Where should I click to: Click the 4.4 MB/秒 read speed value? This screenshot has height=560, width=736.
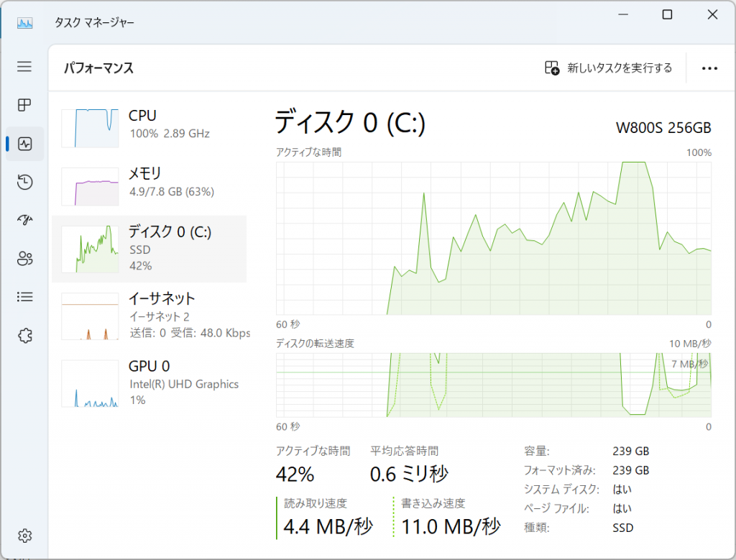(x=328, y=527)
